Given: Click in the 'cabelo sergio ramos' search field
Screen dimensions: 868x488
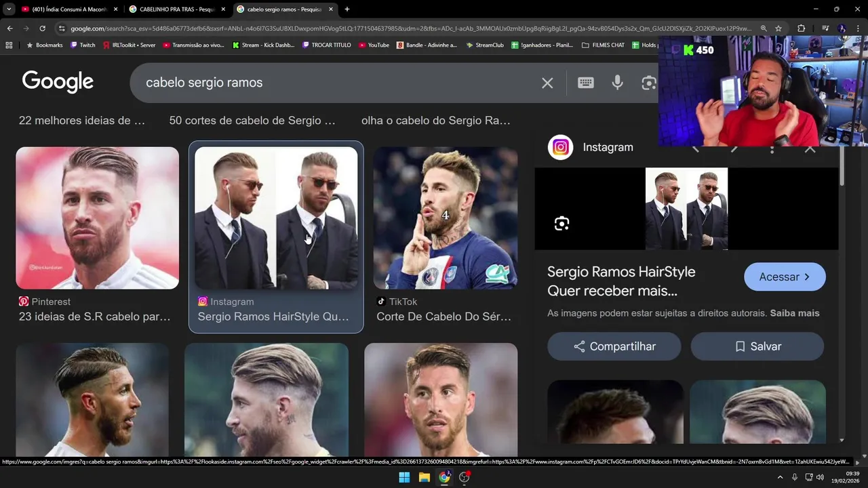Looking at the screenshot, I should pyautogui.click(x=332, y=83).
